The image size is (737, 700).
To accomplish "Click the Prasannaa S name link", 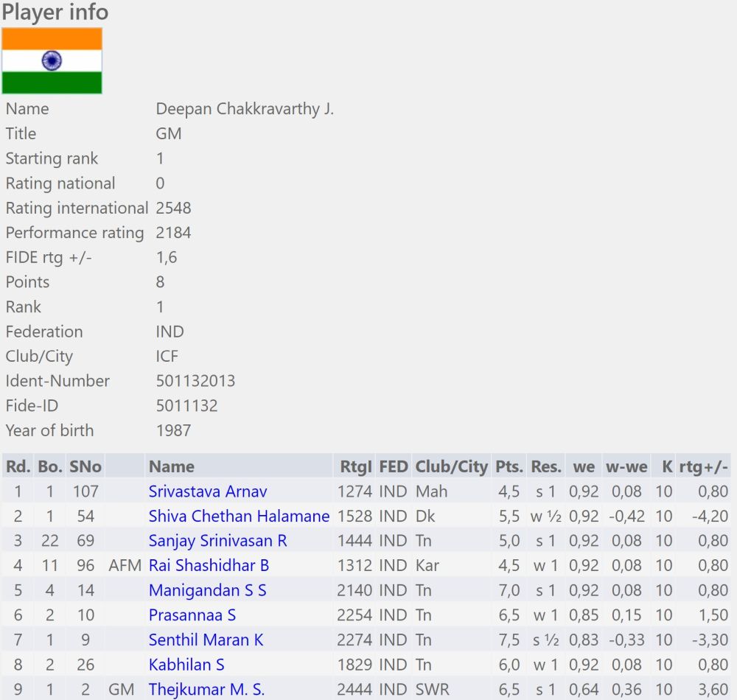I will coord(192,615).
